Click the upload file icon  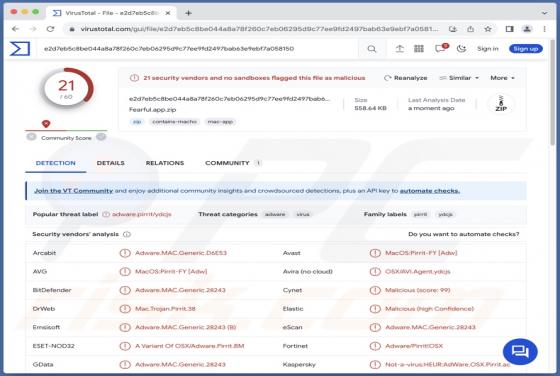pyautogui.click(x=400, y=49)
